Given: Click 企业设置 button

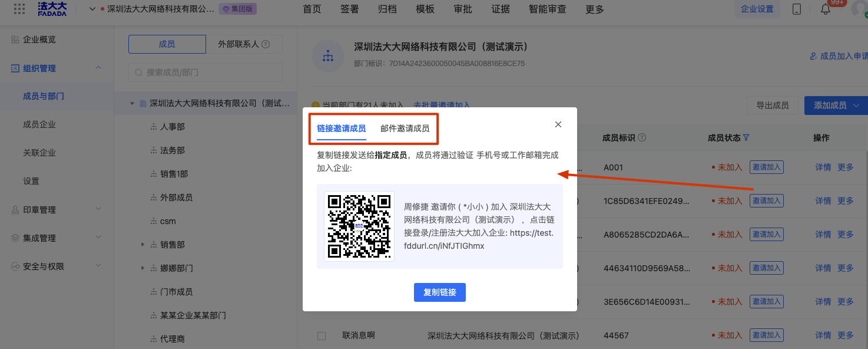Looking at the screenshot, I should tap(757, 9).
